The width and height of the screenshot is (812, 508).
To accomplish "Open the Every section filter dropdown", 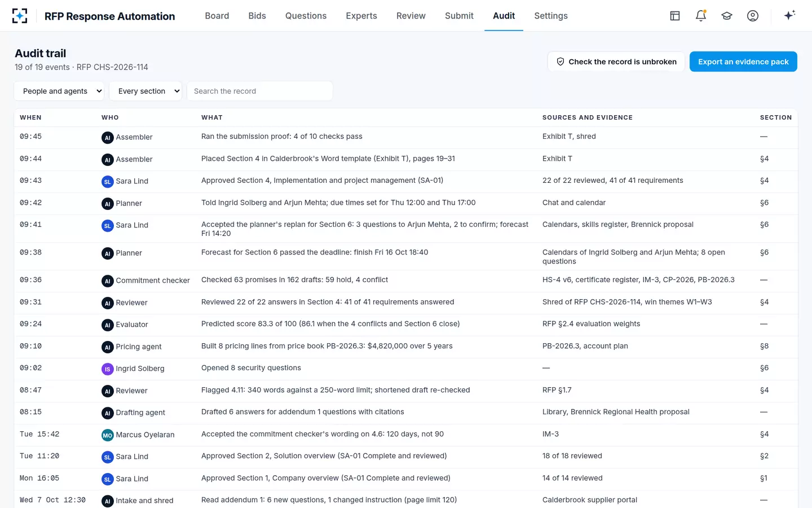I will (145, 91).
